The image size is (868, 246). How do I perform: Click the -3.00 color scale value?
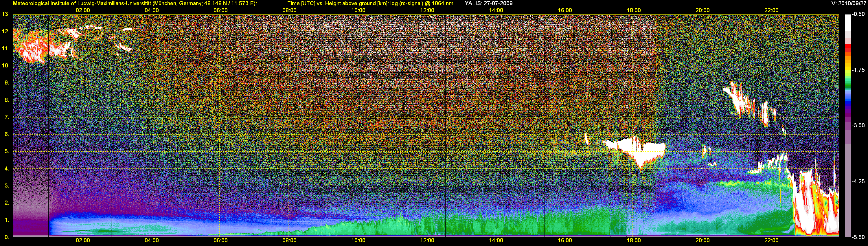[858, 125]
